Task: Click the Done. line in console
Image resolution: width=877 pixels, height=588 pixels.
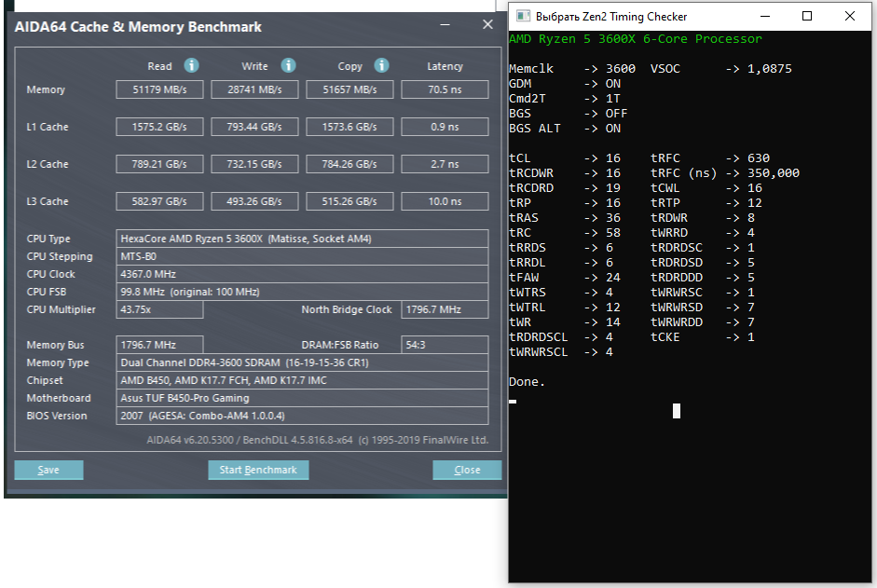Action: tap(527, 381)
